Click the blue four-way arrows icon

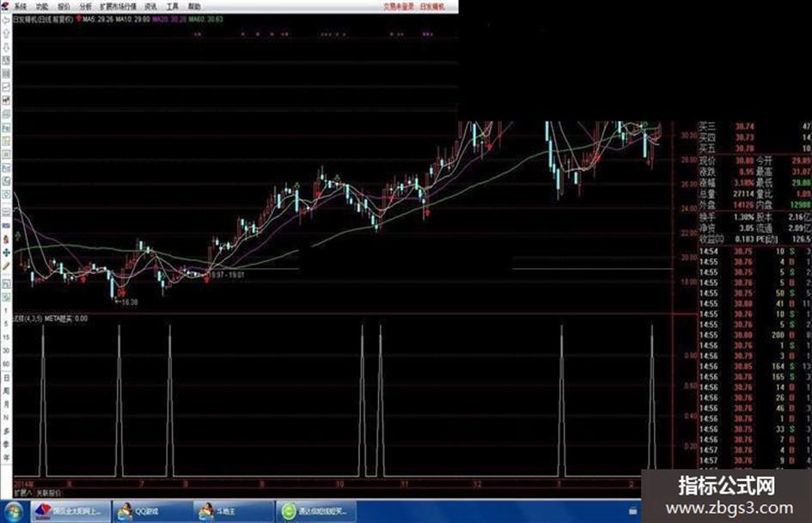coord(6,252)
